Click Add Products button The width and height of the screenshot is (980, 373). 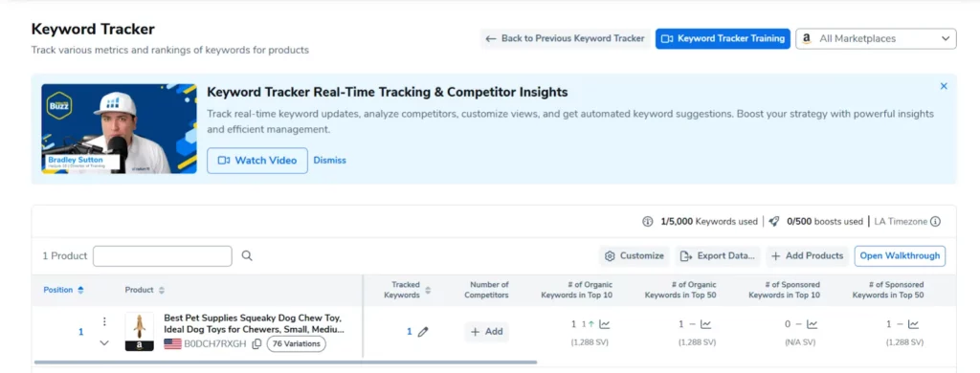[807, 256]
